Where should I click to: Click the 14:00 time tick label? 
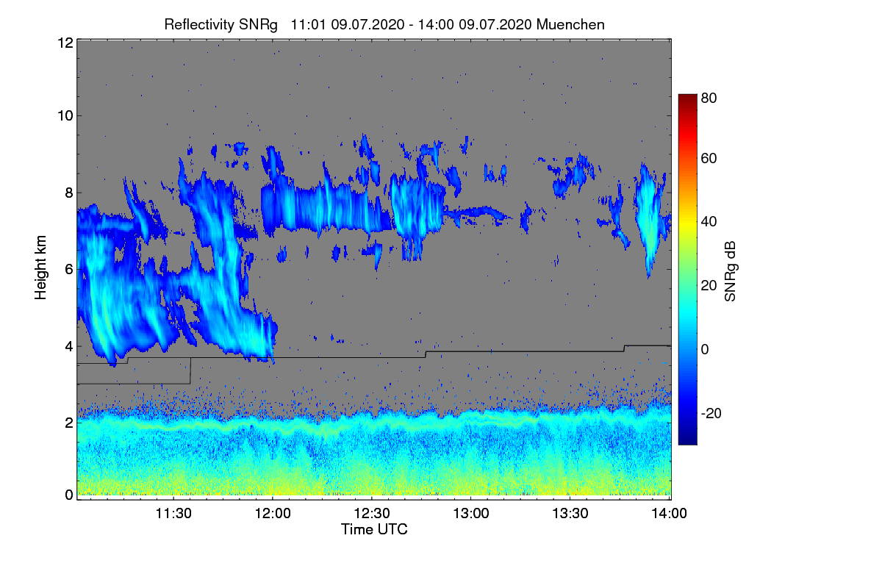[670, 514]
